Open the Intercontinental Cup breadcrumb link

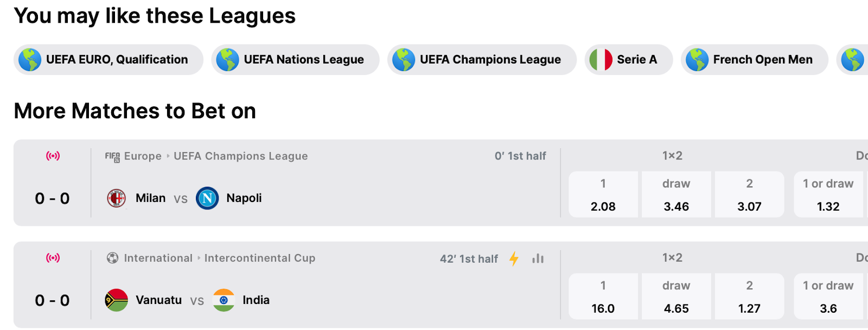(259, 258)
